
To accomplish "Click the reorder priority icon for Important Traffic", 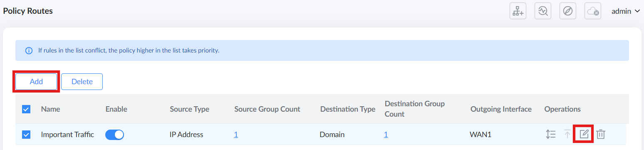I will 551,134.
